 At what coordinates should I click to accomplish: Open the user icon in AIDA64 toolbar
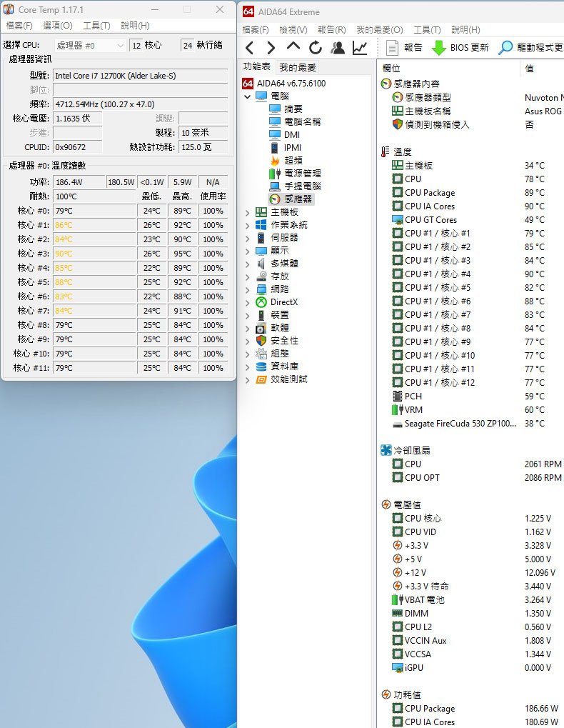pos(338,47)
